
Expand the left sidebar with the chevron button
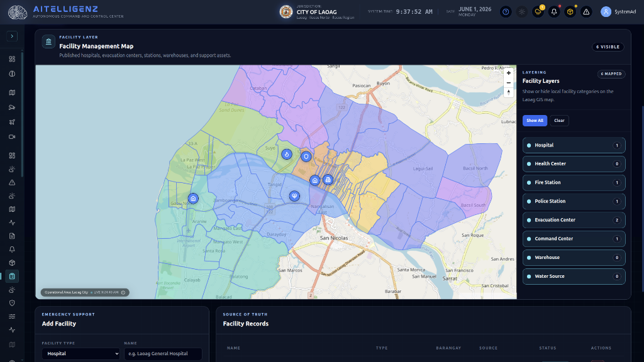[x=12, y=36]
